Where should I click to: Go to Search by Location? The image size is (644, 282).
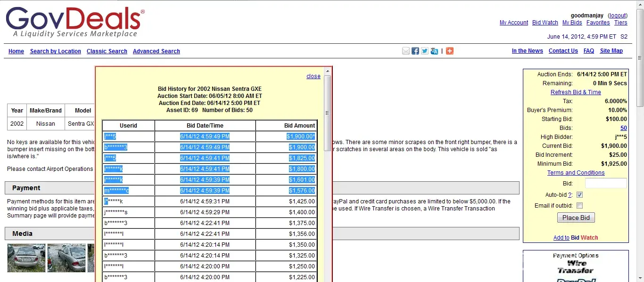(x=55, y=51)
